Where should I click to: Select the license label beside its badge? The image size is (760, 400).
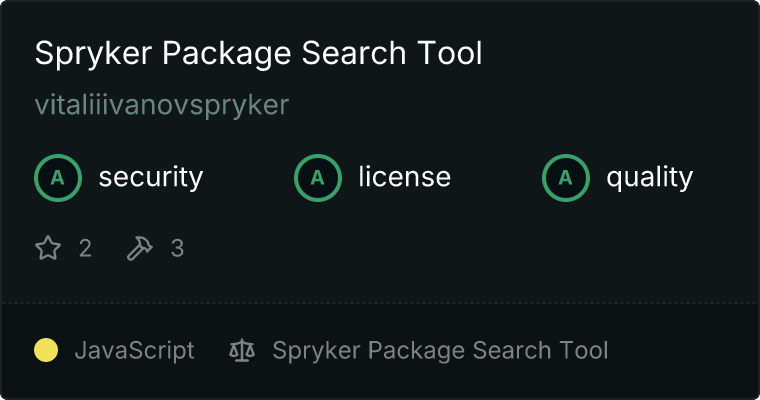point(404,178)
